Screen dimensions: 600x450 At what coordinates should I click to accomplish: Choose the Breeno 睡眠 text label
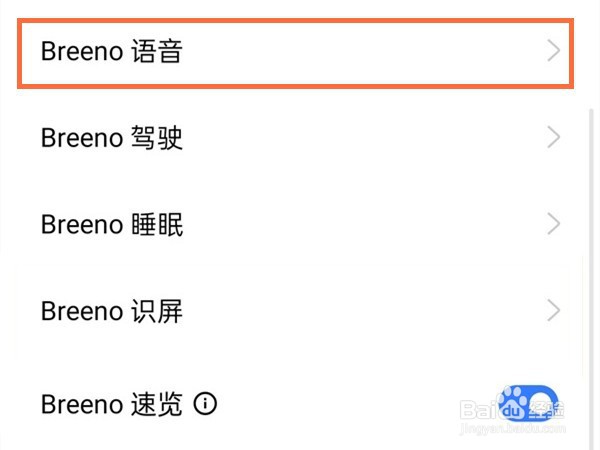[111, 224]
